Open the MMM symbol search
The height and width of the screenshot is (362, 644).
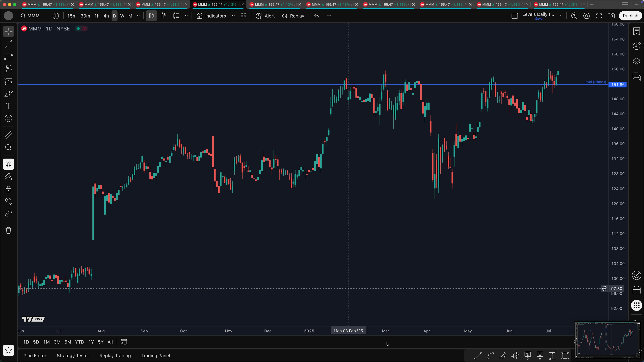coord(30,16)
